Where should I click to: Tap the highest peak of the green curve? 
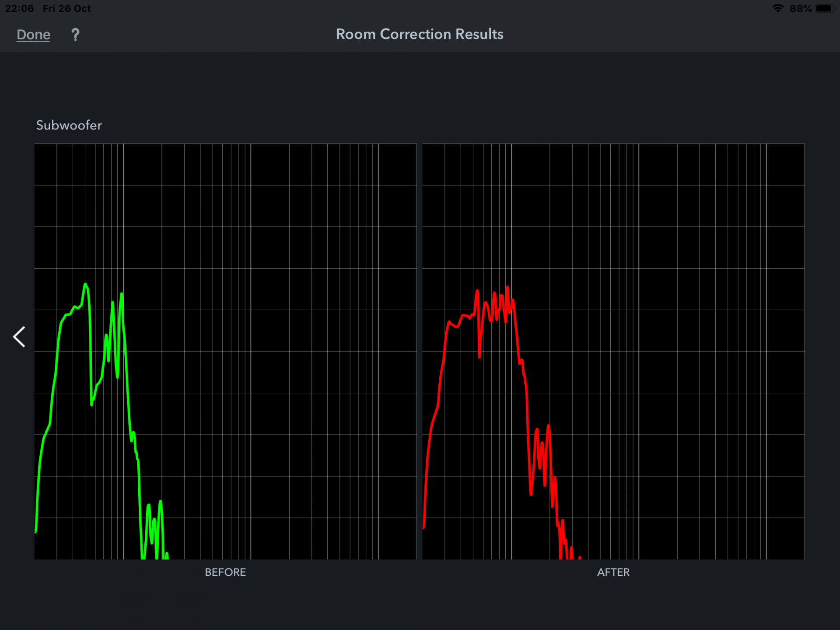point(85,285)
